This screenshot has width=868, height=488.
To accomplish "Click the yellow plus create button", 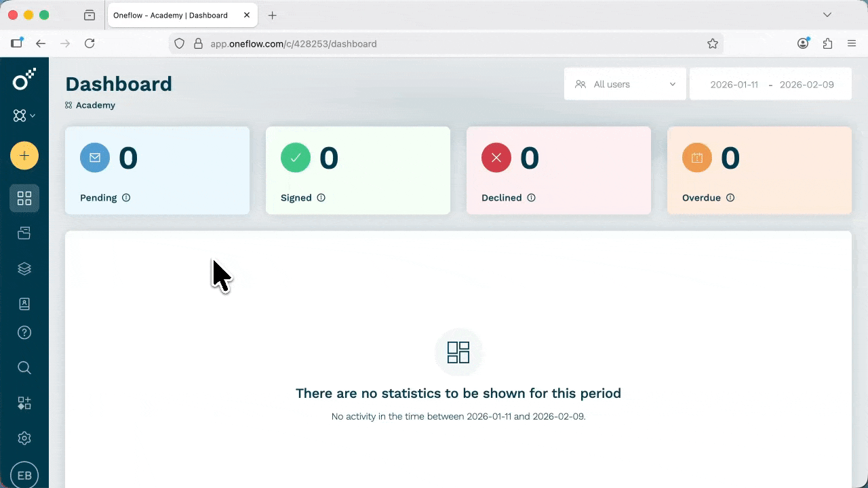I will tap(24, 156).
